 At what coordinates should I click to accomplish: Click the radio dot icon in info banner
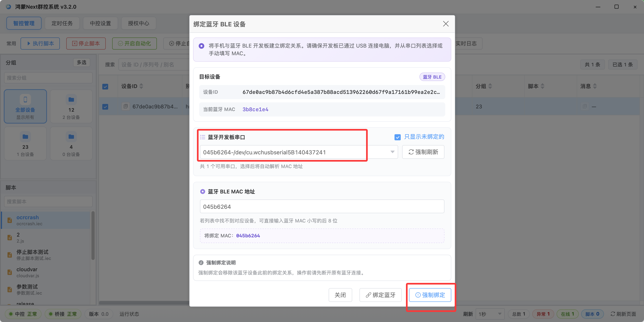(x=201, y=46)
